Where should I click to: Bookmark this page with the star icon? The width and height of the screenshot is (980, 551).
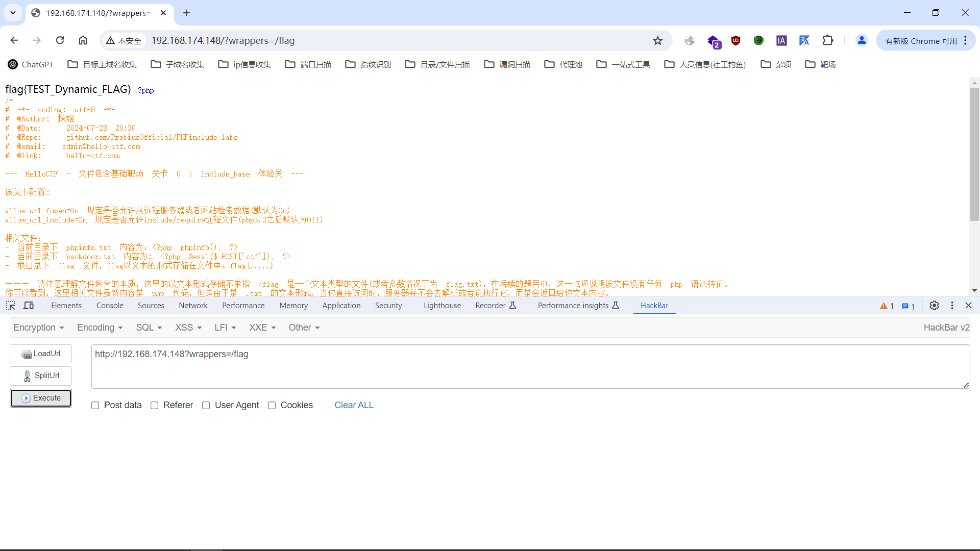tap(658, 41)
